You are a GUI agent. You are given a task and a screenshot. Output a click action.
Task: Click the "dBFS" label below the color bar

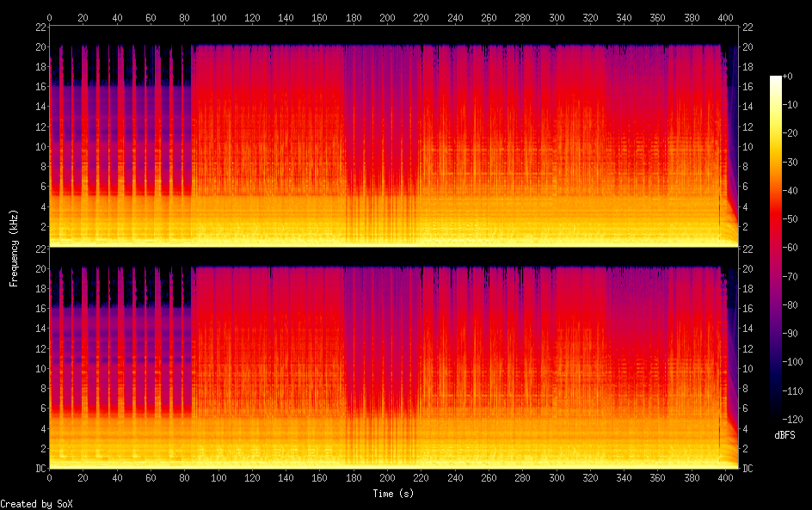click(784, 436)
